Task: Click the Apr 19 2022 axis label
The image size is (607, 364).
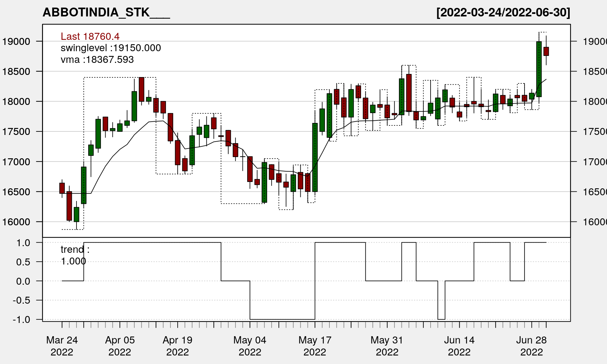Action: coord(177,346)
